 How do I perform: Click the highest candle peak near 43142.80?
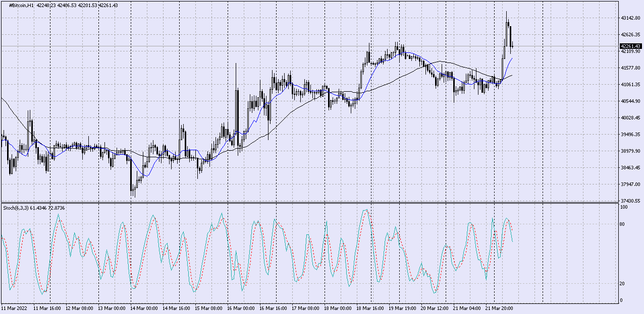[506, 12]
